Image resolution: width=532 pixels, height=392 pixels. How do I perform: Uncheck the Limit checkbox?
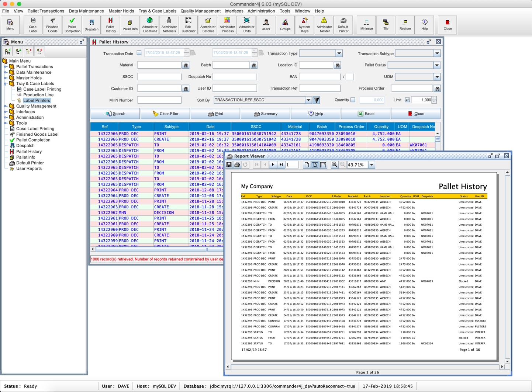pyautogui.click(x=407, y=100)
